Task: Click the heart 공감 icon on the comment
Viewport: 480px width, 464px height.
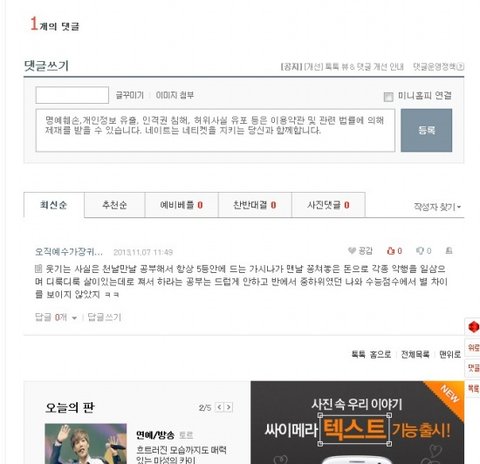Action: pos(352,251)
